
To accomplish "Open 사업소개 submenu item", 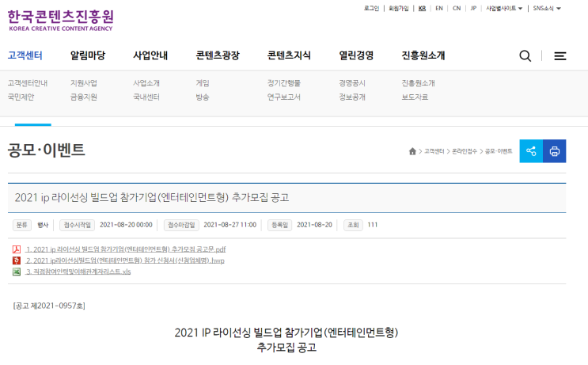I will [x=146, y=83].
